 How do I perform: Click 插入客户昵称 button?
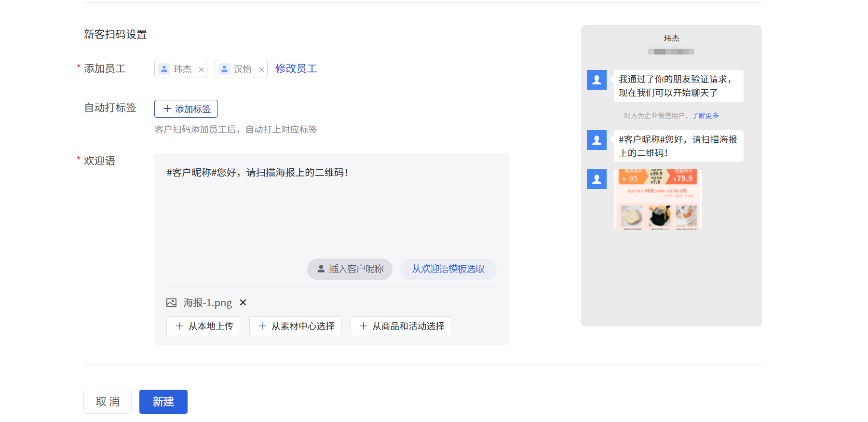point(350,269)
